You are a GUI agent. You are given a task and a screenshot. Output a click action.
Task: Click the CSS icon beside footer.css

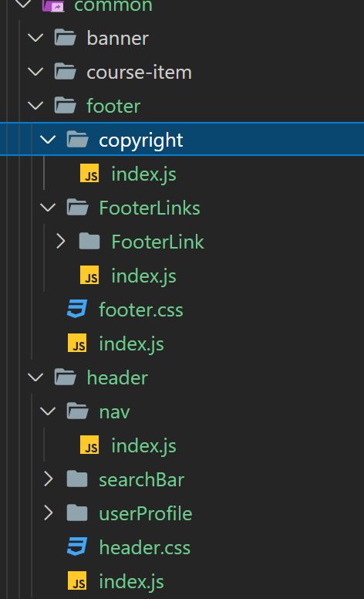[77, 309]
